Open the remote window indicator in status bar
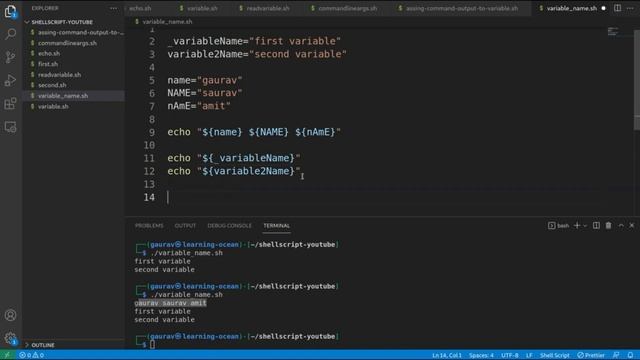640x360 pixels. click(7, 355)
